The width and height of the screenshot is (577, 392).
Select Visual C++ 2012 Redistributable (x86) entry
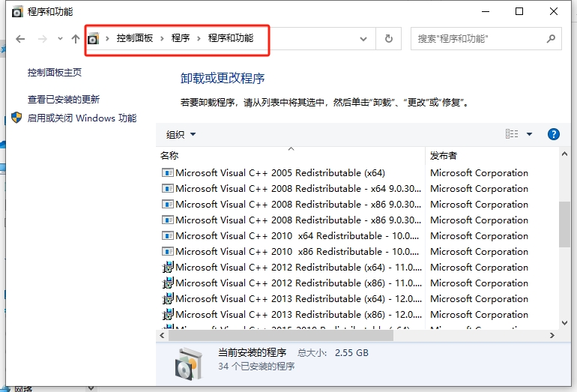(291, 283)
